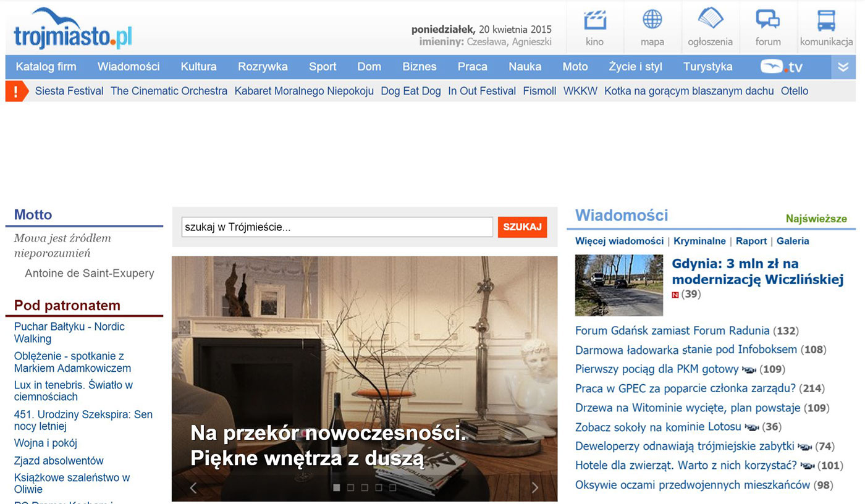Viewport: 865px width, 504px height.
Task: Show the previous slide in carousel
Action: tap(193, 488)
